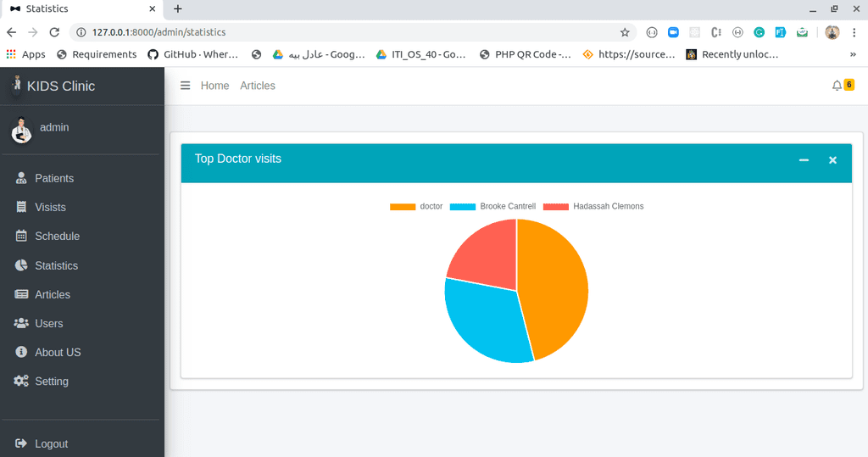Click the admin avatar image

[21, 131]
